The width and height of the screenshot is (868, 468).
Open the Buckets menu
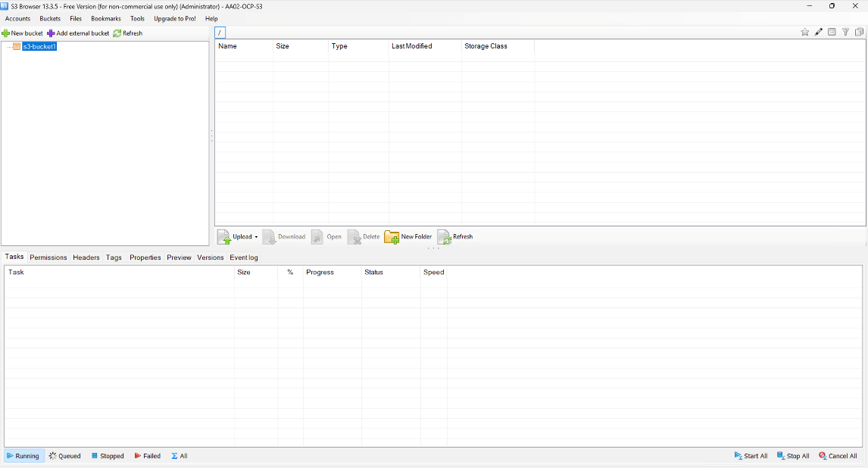[50, 19]
